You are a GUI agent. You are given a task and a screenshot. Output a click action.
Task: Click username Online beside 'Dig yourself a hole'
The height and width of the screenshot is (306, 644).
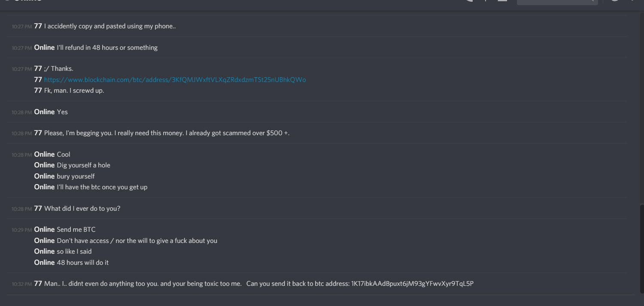45,165
